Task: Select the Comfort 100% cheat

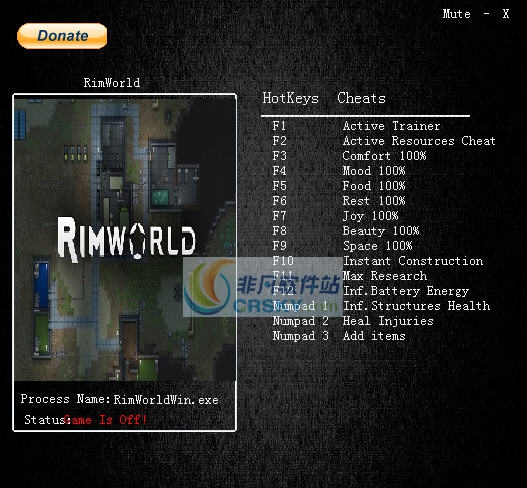Action: coord(384,156)
